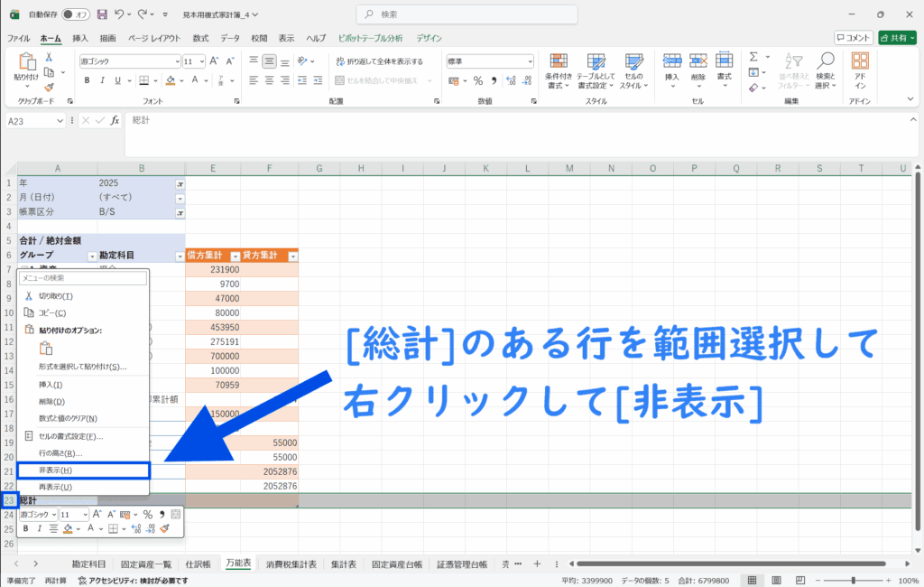Toggle the AutoSave switch
924x587 pixels.
76,14
